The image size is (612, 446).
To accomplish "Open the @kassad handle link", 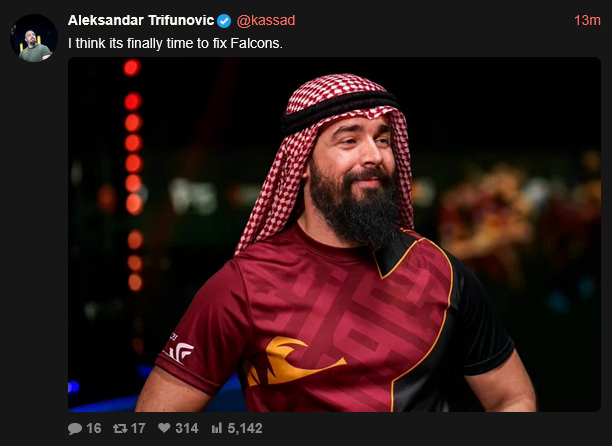I will [266, 20].
